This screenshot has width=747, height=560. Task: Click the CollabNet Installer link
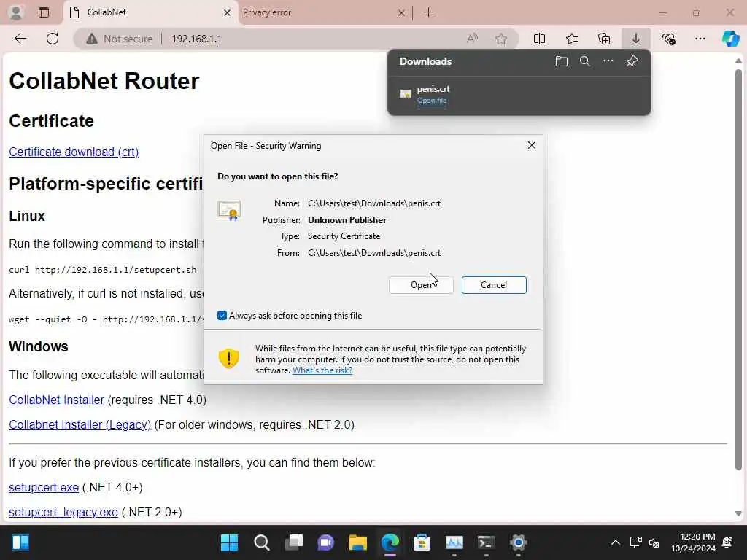click(56, 400)
